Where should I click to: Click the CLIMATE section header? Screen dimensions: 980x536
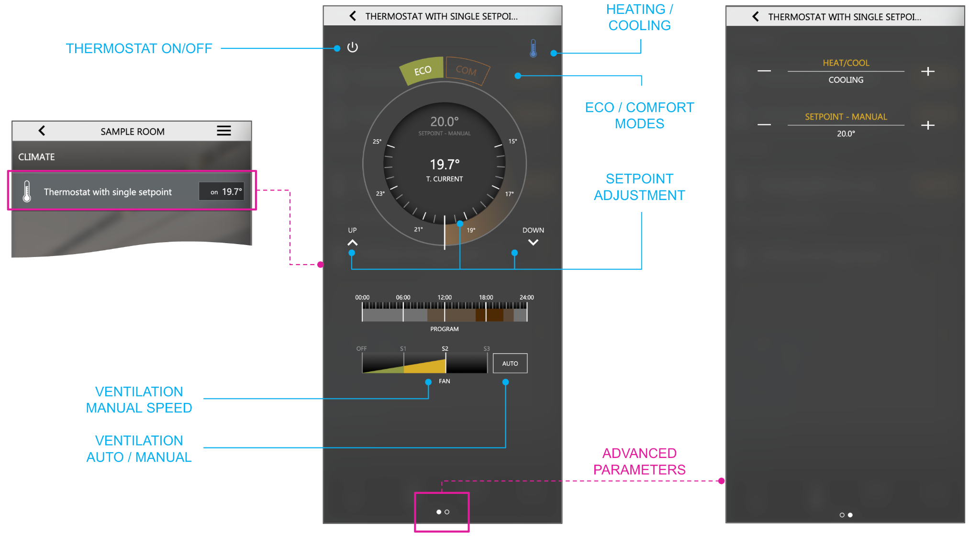click(36, 157)
